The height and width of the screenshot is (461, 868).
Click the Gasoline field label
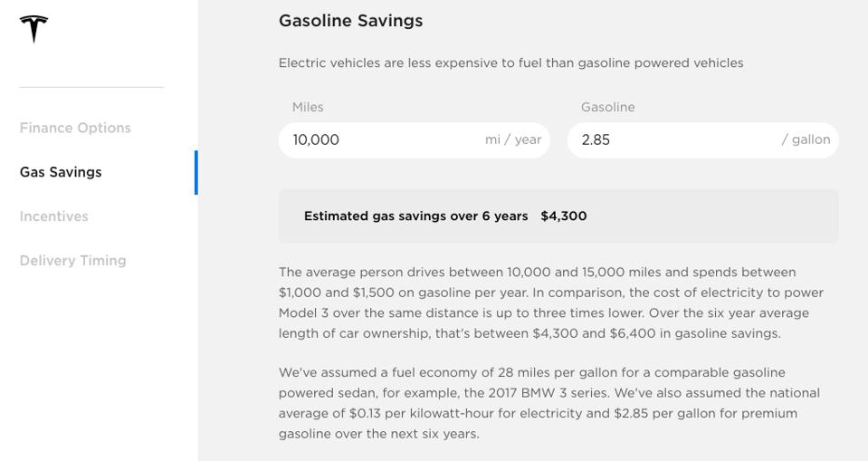pyautogui.click(x=607, y=107)
